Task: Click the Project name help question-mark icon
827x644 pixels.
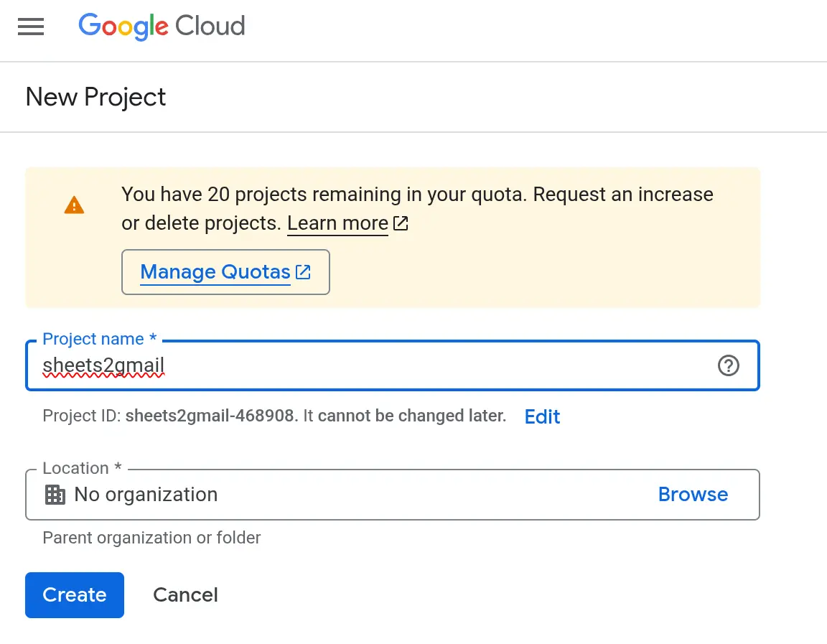Action: point(728,366)
